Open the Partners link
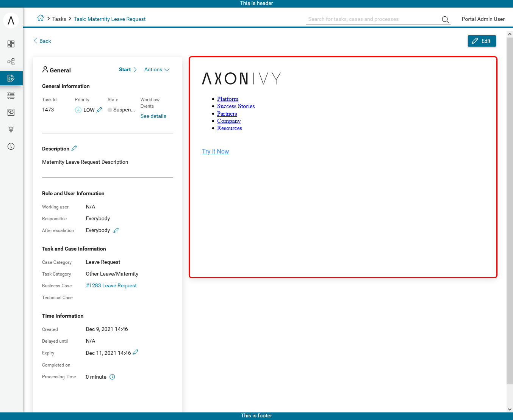Image resolution: width=513 pixels, height=420 pixels. point(227,114)
